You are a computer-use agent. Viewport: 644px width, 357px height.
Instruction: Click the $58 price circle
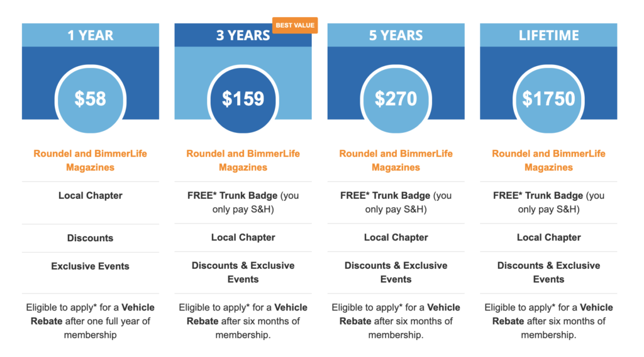[x=91, y=99]
